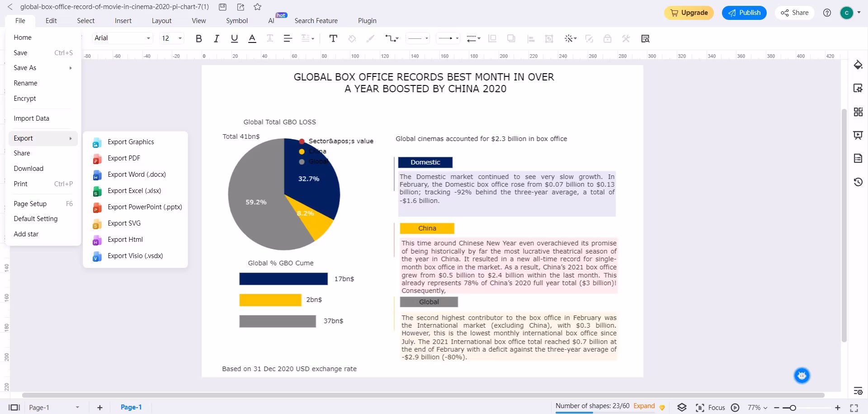Select the Text tool icon
Image resolution: width=868 pixels, height=414 pixels.
point(333,39)
